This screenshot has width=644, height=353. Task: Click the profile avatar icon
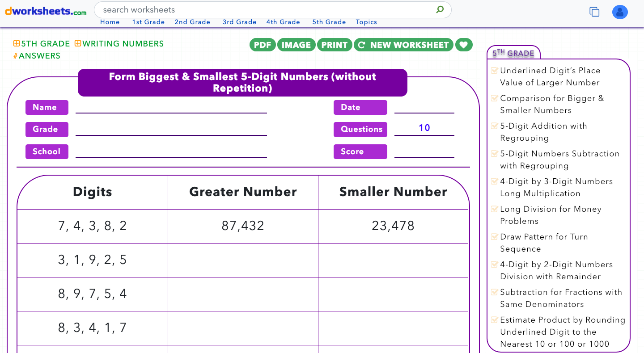[x=620, y=12]
